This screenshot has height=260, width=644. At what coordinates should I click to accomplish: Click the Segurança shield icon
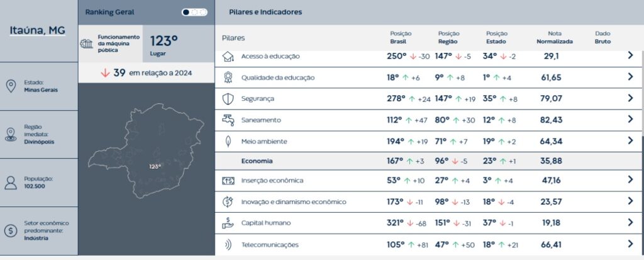tap(227, 99)
